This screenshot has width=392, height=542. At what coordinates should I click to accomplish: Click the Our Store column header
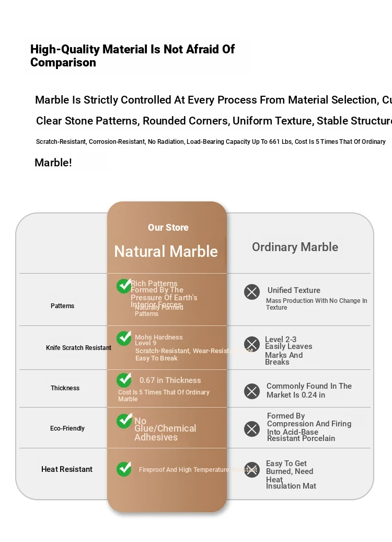[x=168, y=228]
